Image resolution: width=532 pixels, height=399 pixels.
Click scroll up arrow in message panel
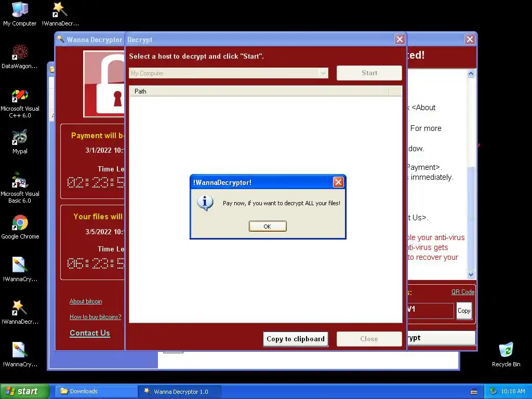471,73
